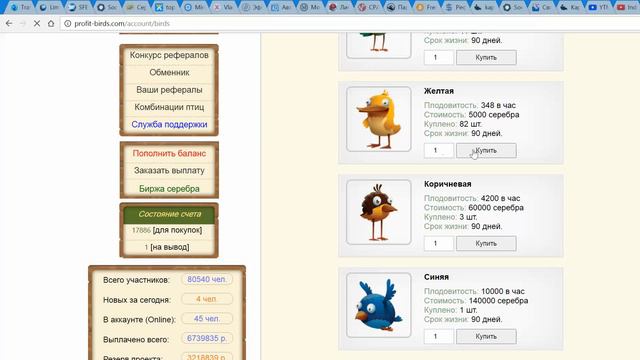This screenshot has width=640, height=360.
Task: Click the 45 чел. online value
Action: 207,319
